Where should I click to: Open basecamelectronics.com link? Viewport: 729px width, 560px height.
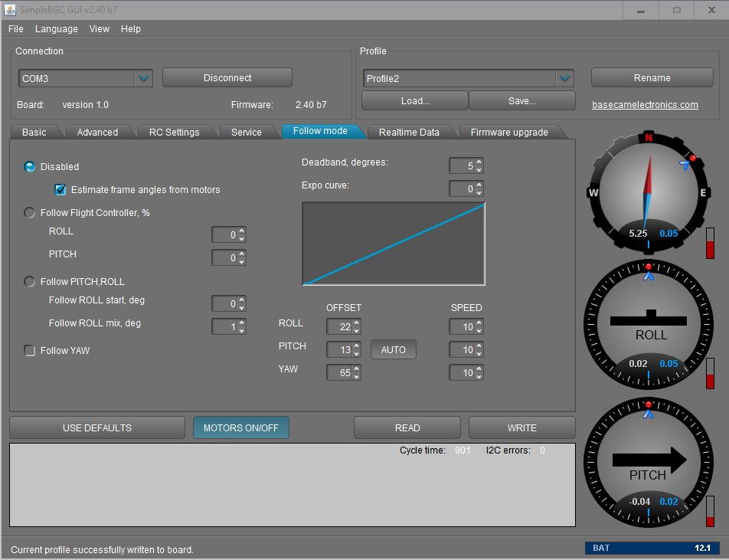click(645, 105)
